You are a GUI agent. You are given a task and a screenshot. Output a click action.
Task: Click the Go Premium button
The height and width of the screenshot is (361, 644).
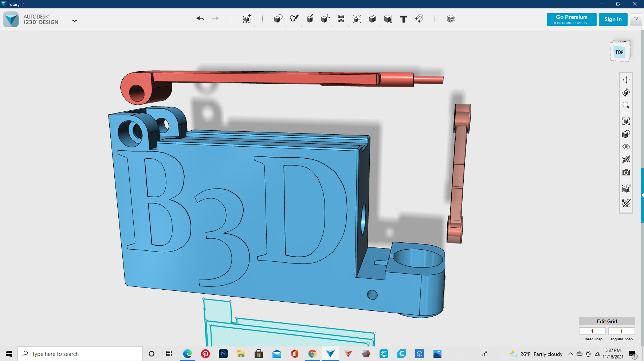pos(571,19)
